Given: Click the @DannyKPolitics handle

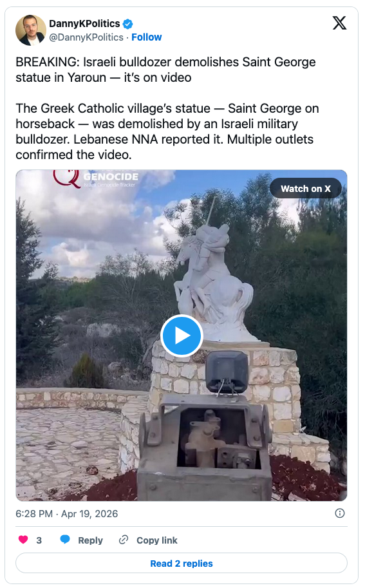Looking at the screenshot, I should point(86,37).
